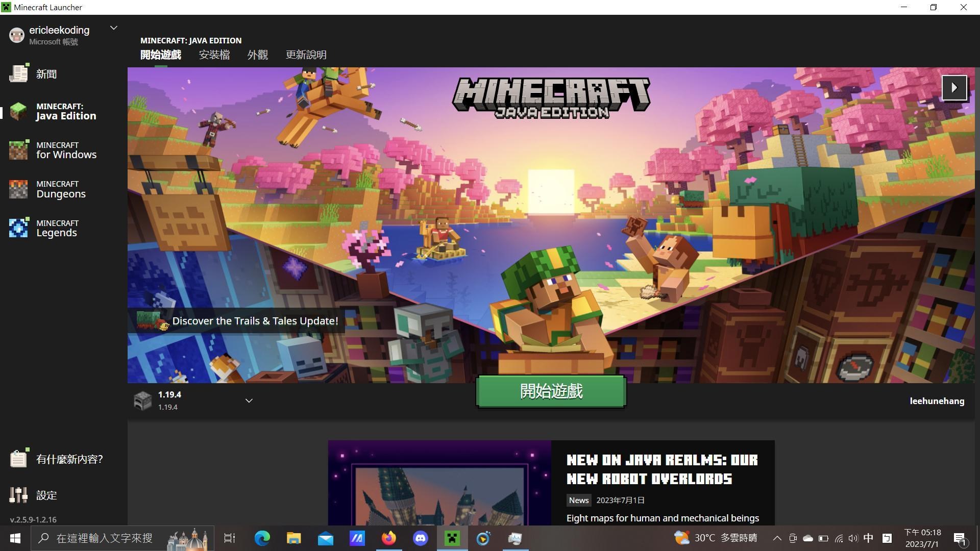980x551 pixels.
Task: Click the Windows taskbar search box
Action: pyautogui.click(x=122, y=538)
